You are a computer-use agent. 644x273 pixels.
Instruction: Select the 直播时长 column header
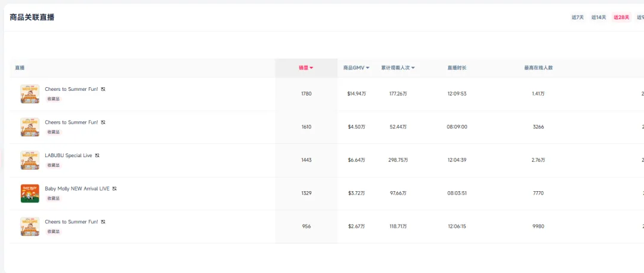coord(457,68)
